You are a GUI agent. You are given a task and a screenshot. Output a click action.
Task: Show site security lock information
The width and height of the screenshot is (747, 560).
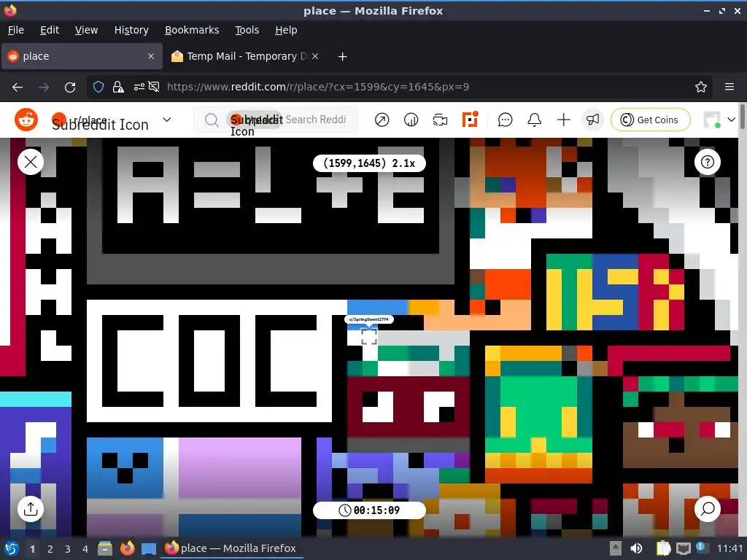click(x=117, y=87)
